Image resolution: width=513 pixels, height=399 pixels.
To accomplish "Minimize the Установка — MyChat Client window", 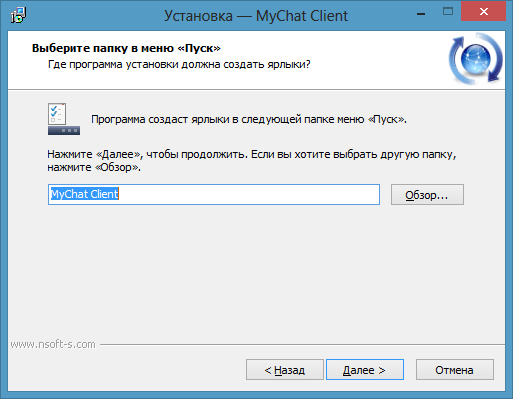I will coord(421,14).
